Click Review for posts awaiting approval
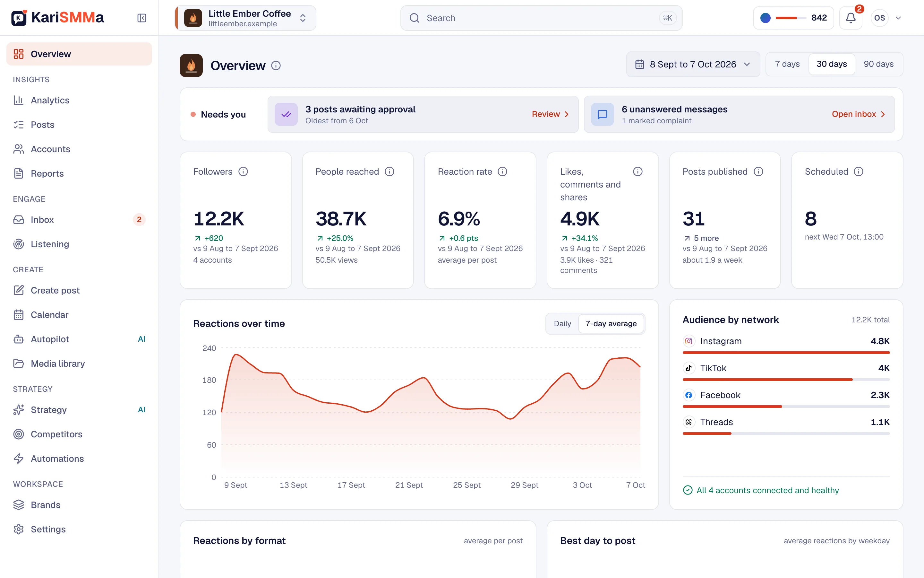 coord(550,114)
